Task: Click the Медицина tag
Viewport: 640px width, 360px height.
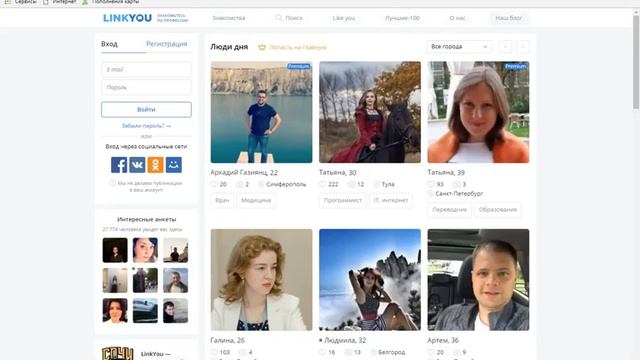Action: (x=256, y=200)
